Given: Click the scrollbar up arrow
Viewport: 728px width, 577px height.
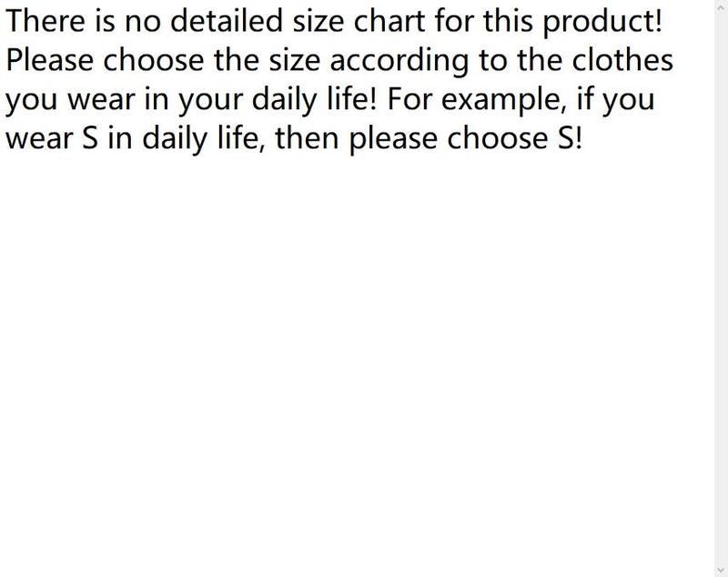Looking at the screenshot, I should tap(721, 7).
